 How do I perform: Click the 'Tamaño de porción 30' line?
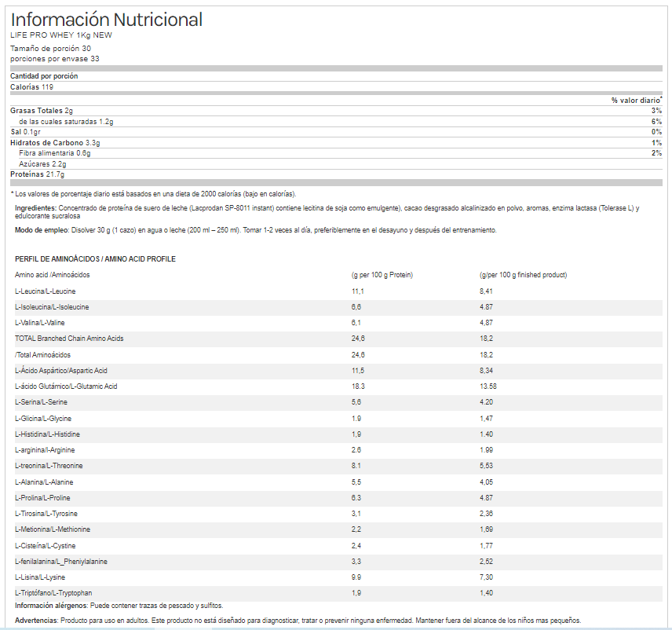50,49
